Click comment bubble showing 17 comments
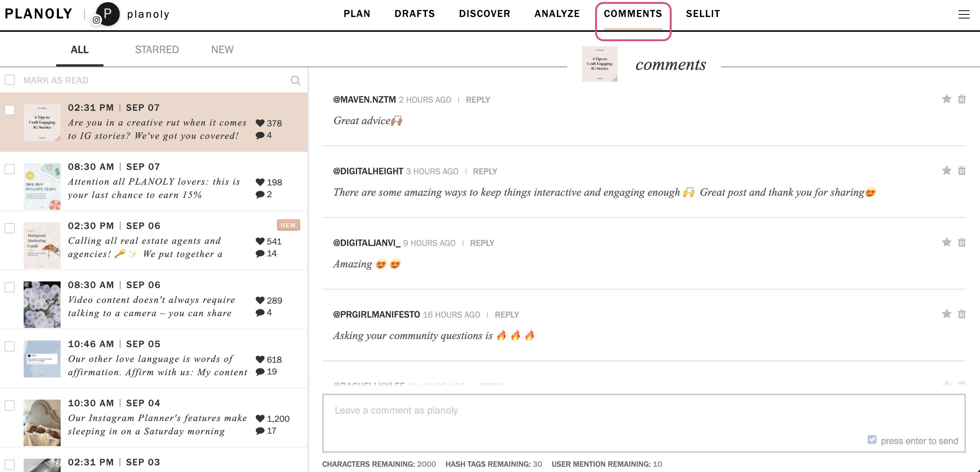Image resolution: width=980 pixels, height=472 pixels. pyautogui.click(x=260, y=431)
